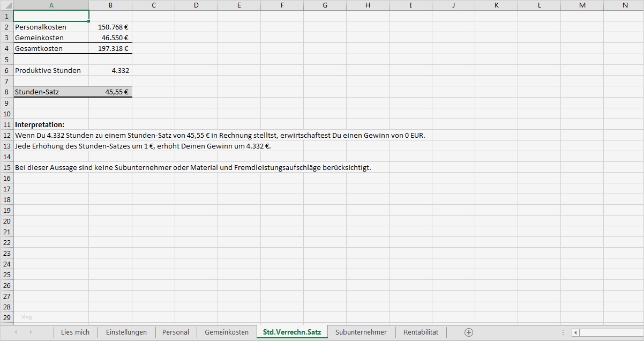Select all cells via the corner triangle

pyautogui.click(x=6, y=5)
